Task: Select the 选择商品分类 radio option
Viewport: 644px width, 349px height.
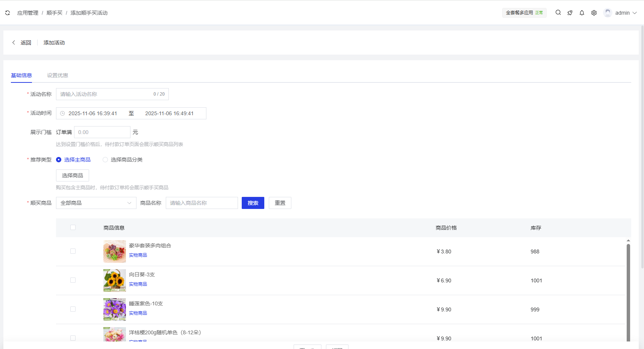Action: [105, 160]
